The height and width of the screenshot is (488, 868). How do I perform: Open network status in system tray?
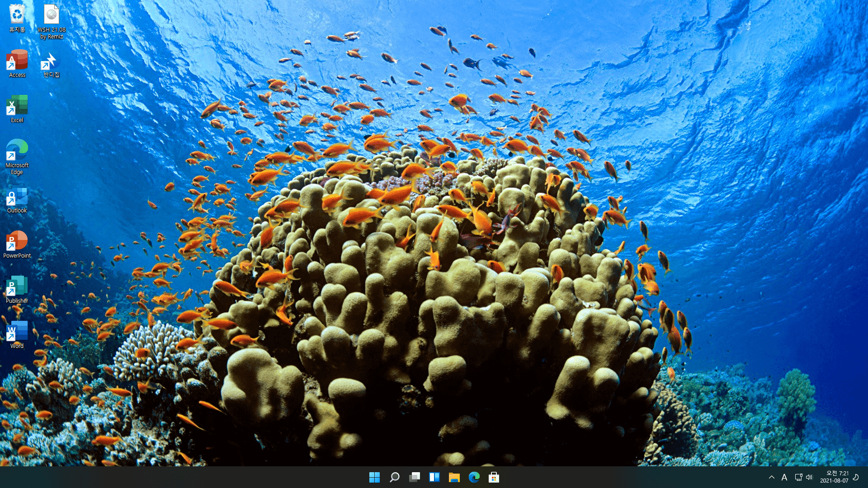[798, 477]
